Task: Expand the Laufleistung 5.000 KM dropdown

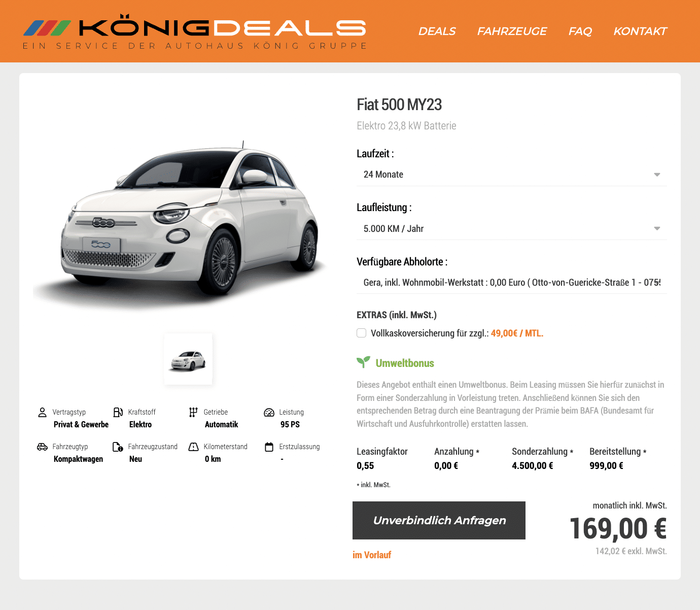Action: (511, 229)
